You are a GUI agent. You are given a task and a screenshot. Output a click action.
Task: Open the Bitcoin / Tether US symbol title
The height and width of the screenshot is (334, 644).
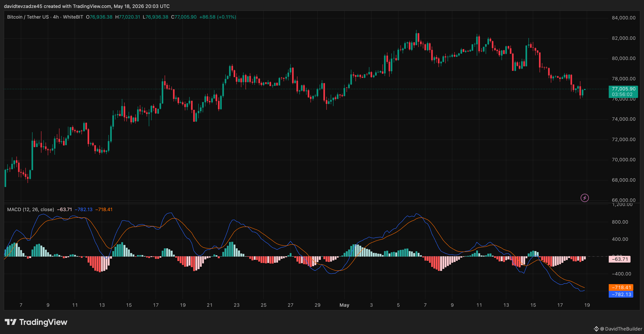(x=28, y=17)
